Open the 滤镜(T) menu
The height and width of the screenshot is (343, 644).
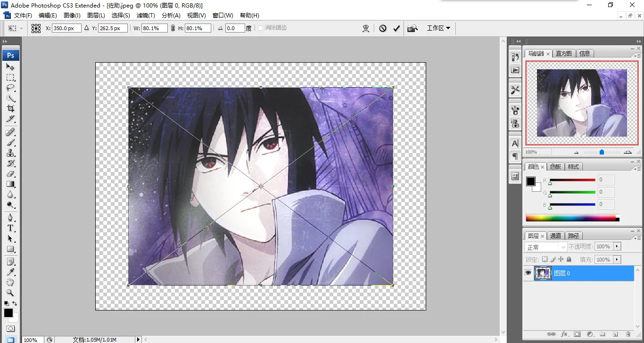[145, 16]
